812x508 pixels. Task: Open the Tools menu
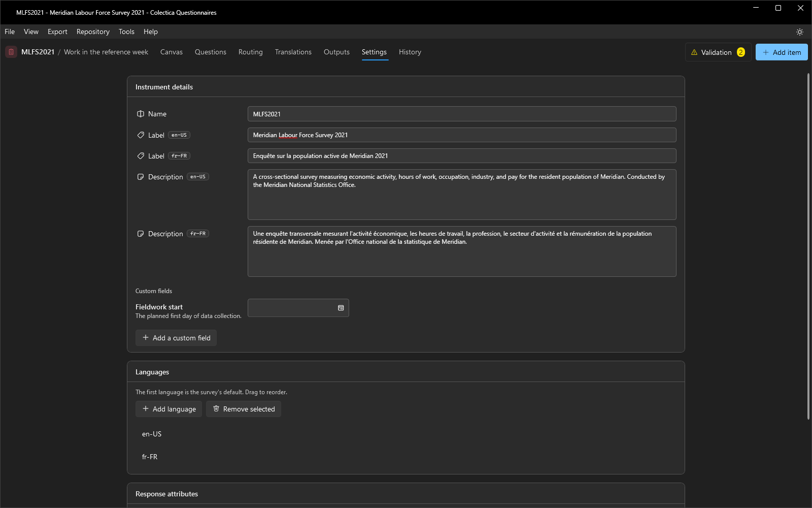tap(126, 31)
